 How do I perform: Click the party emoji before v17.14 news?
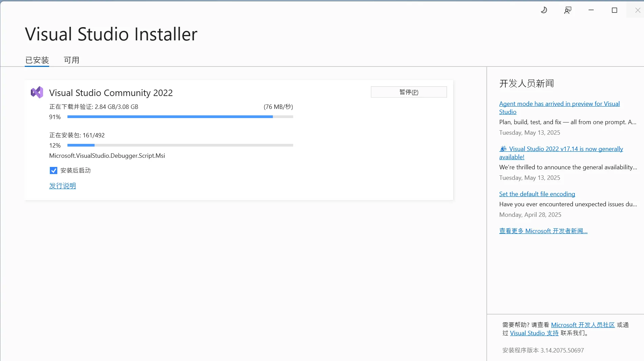[503, 149]
